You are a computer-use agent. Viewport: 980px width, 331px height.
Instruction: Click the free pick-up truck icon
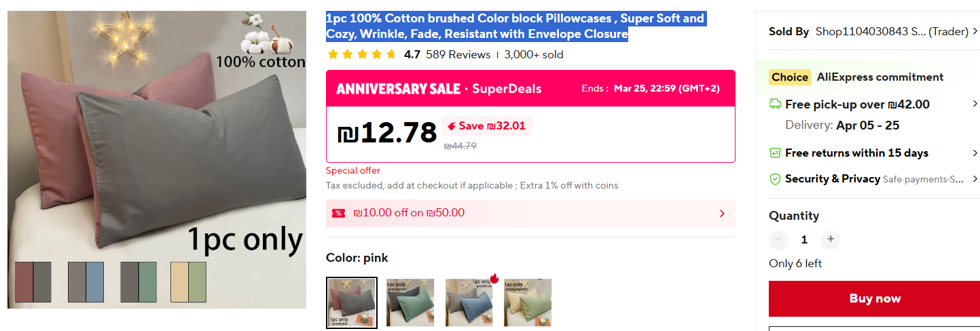point(775,104)
